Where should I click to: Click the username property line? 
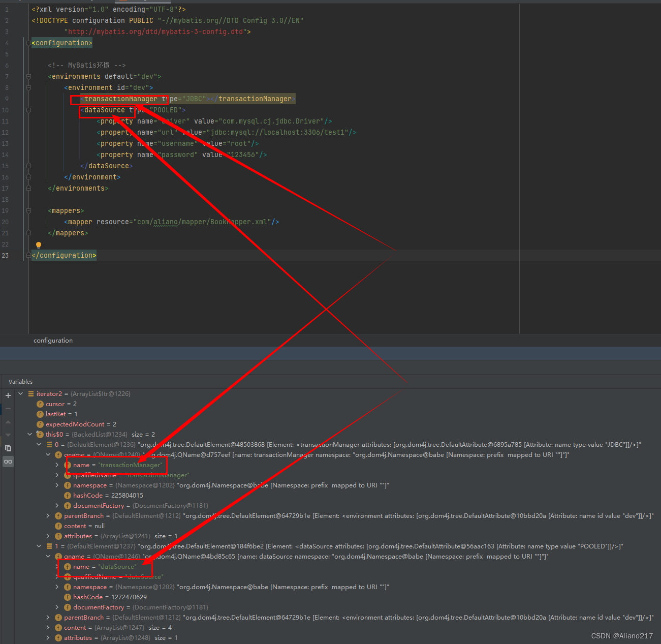[178, 144]
